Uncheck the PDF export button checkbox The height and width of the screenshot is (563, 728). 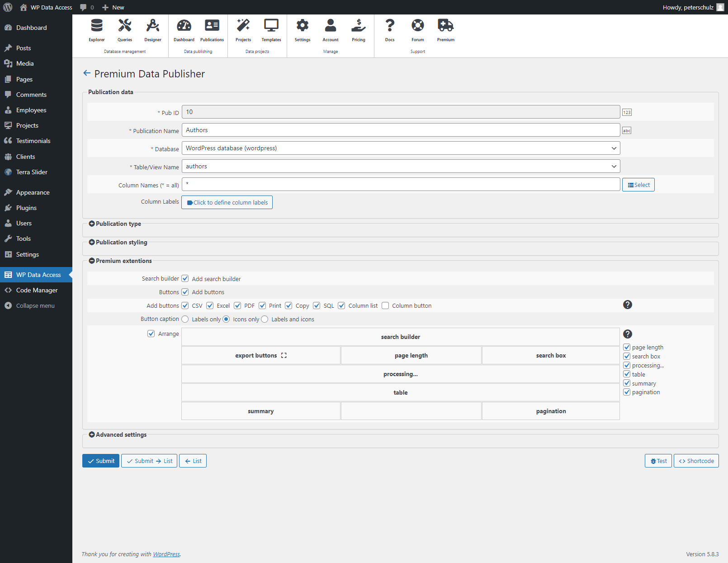pos(237,305)
